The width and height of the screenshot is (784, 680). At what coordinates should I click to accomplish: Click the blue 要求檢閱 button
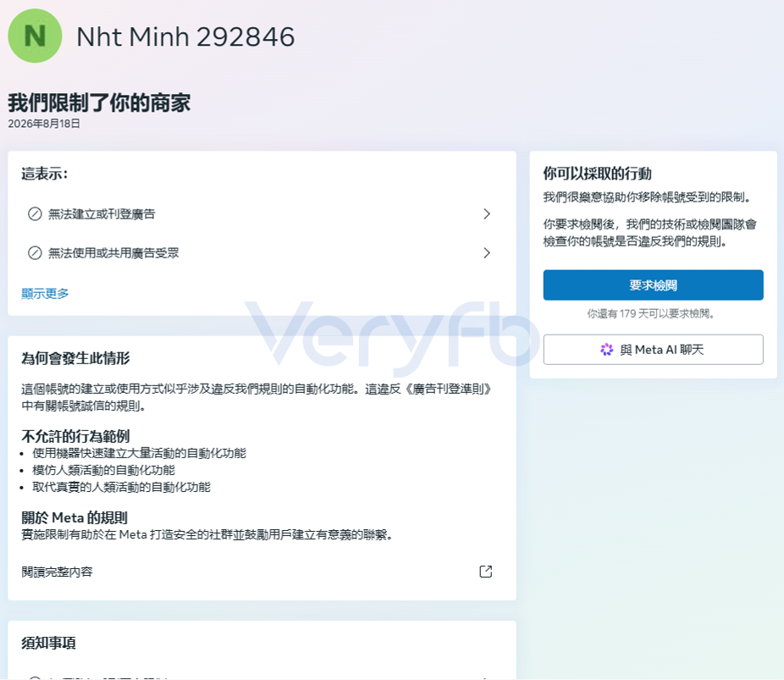pyautogui.click(x=653, y=285)
